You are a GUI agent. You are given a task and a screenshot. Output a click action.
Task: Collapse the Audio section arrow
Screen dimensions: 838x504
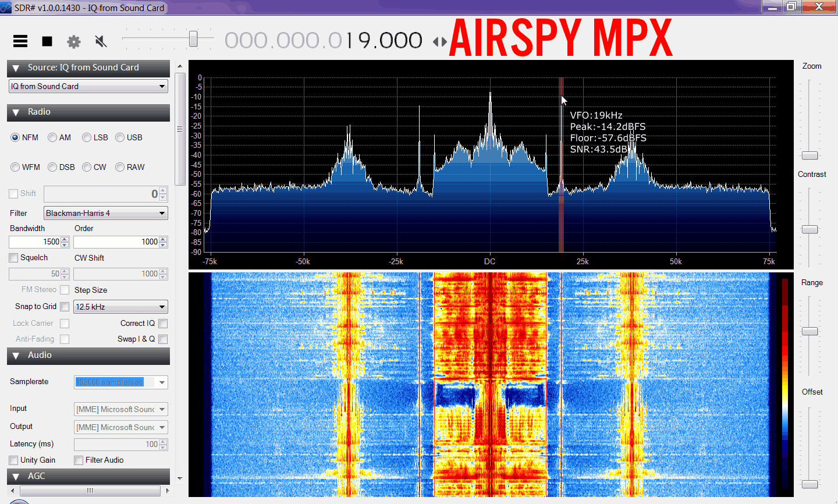click(16, 356)
